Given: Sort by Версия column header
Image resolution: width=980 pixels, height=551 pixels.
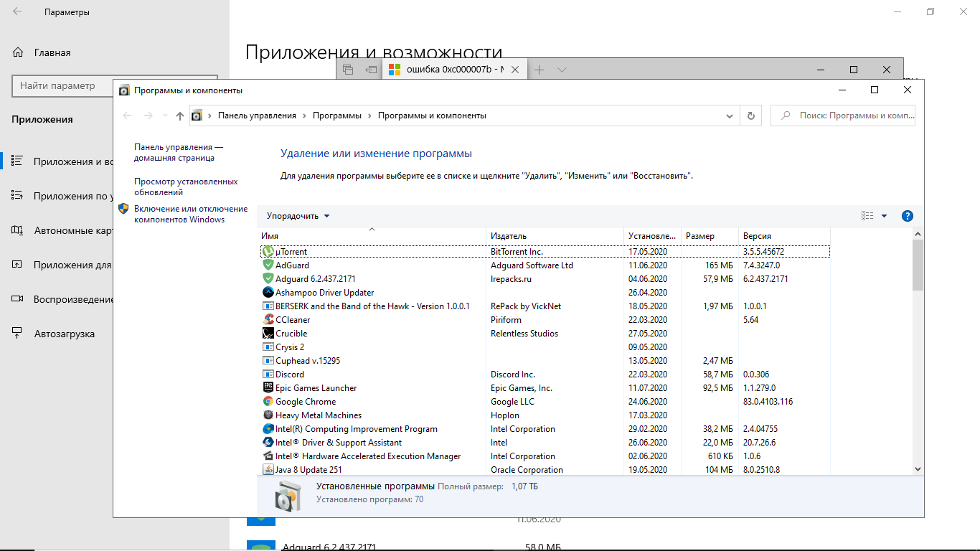Looking at the screenshot, I should click(x=784, y=236).
